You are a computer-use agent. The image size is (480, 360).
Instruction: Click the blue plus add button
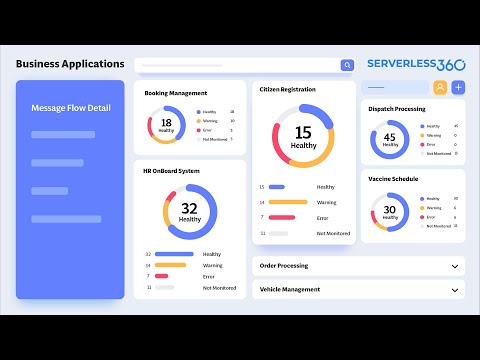click(x=458, y=87)
